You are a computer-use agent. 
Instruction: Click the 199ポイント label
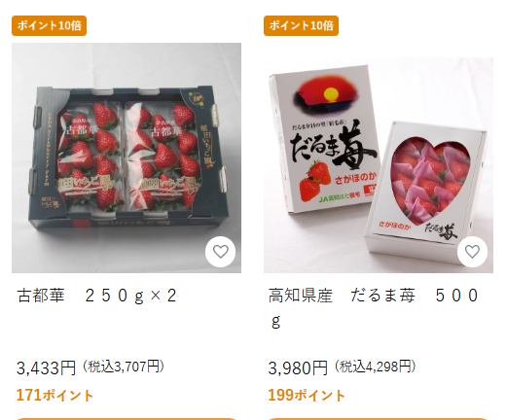click(x=307, y=396)
